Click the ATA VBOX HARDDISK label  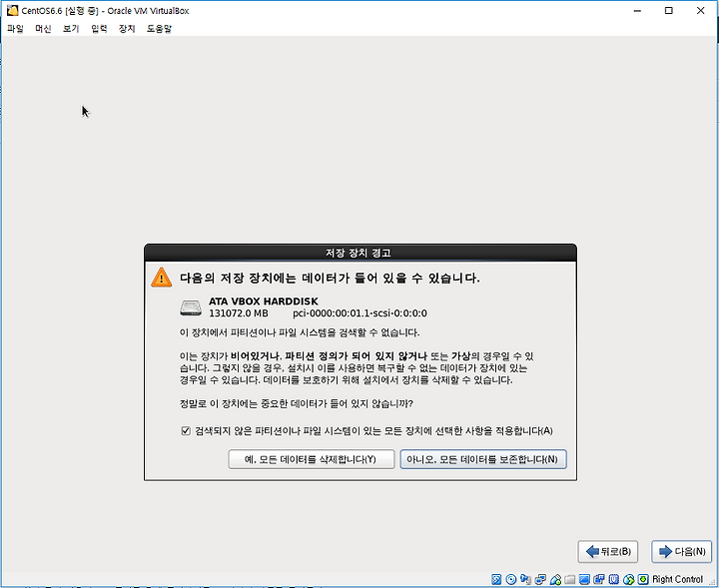pos(264,301)
